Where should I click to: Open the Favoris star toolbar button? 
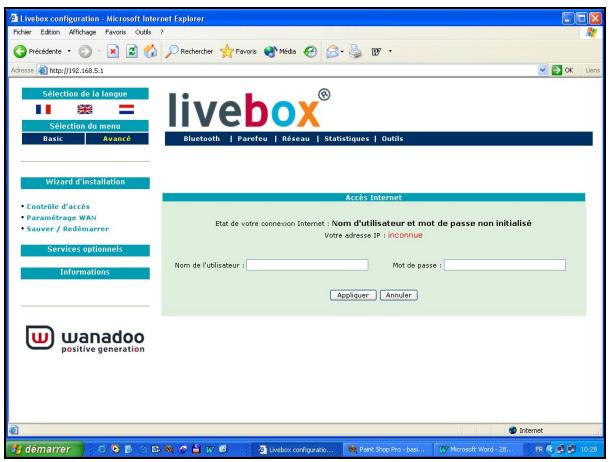[238, 51]
